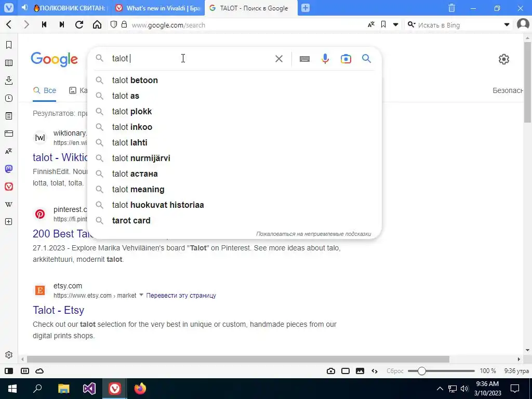532x399 pixels.
Task: Open the user profile avatar
Action: [x=523, y=24]
